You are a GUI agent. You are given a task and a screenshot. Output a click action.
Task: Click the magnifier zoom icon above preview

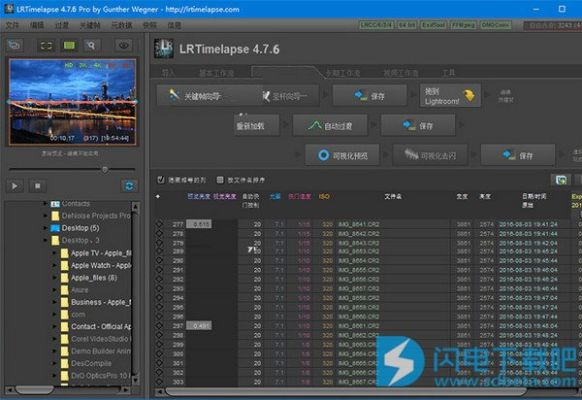pos(91,45)
